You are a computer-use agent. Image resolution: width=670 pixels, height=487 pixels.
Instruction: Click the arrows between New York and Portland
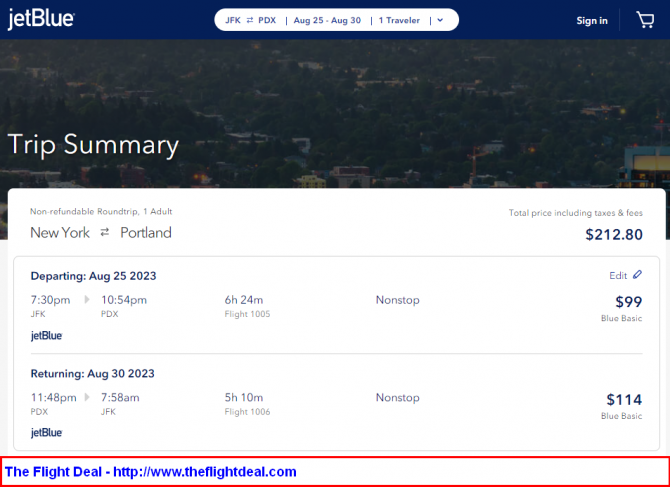coord(105,232)
